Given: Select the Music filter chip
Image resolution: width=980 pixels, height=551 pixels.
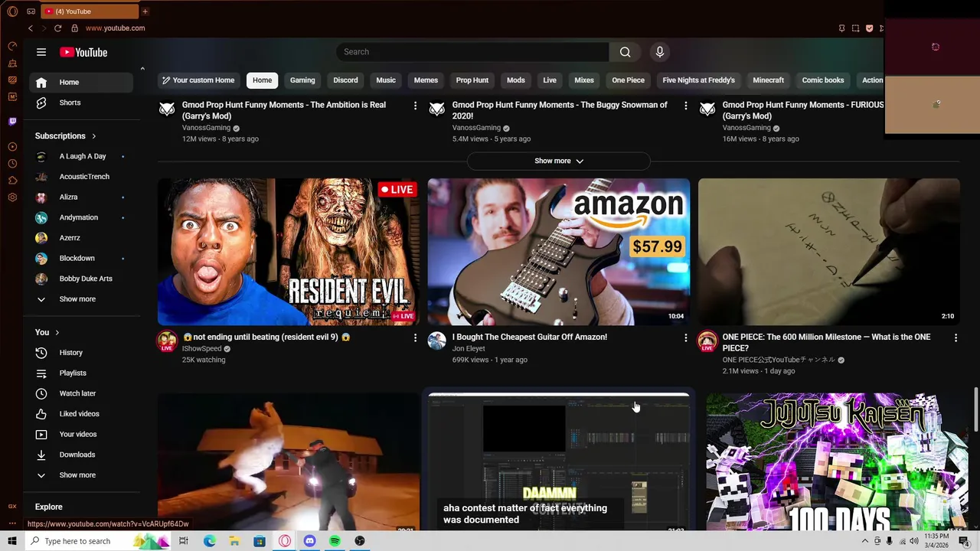Looking at the screenshot, I should point(386,80).
